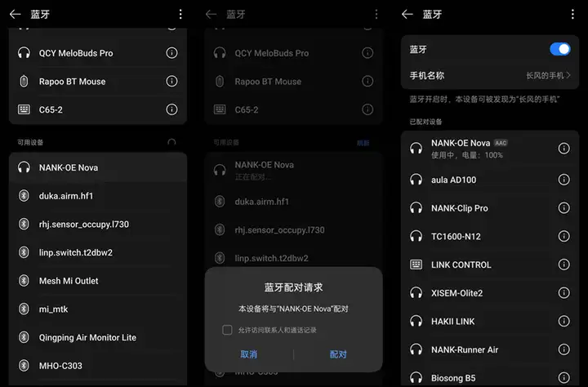Open info for C65-2 keyboard in the left panel
588x387 pixels.
[x=171, y=109]
